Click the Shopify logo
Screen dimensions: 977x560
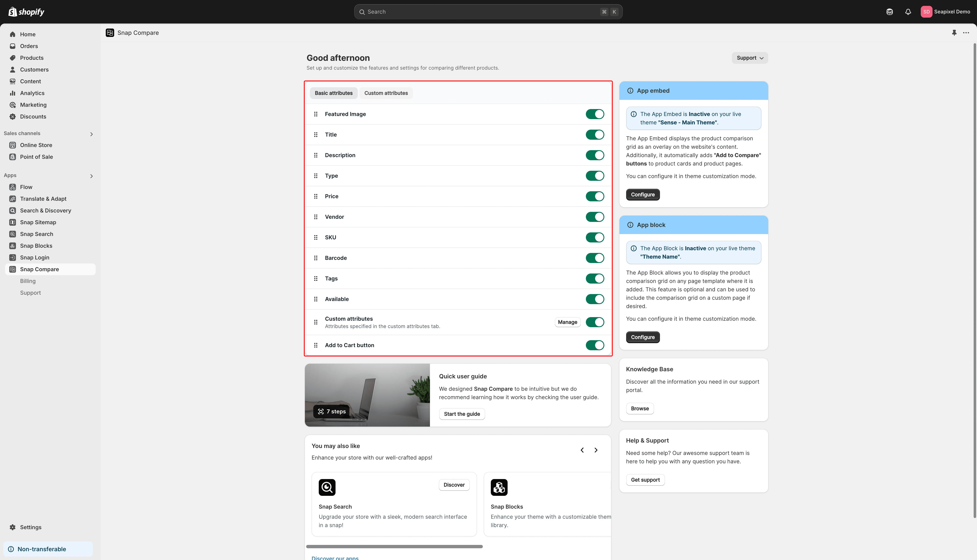point(25,12)
